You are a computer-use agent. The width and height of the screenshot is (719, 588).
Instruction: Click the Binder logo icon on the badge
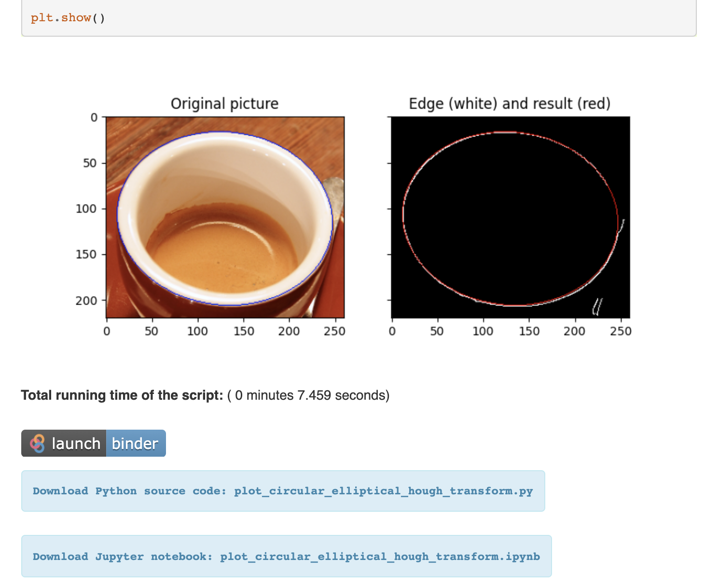click(x=38, y=443)
